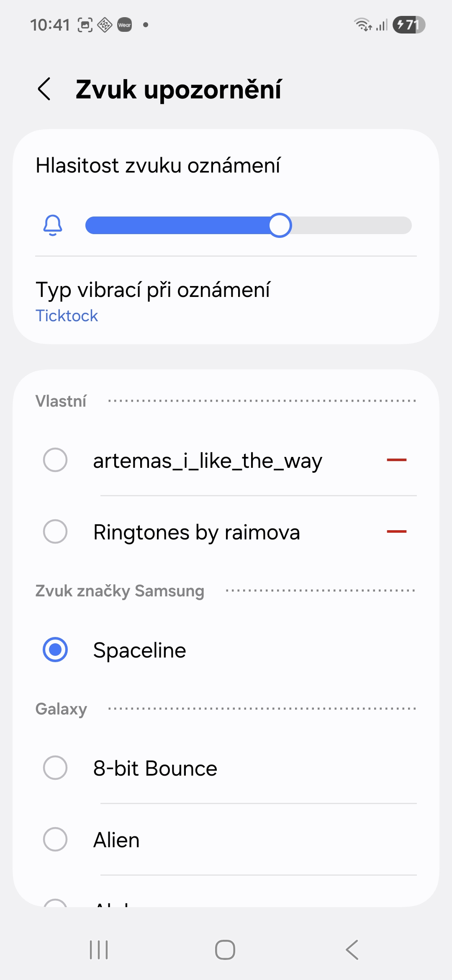Select Ringtones by raimova radio button

55,531
